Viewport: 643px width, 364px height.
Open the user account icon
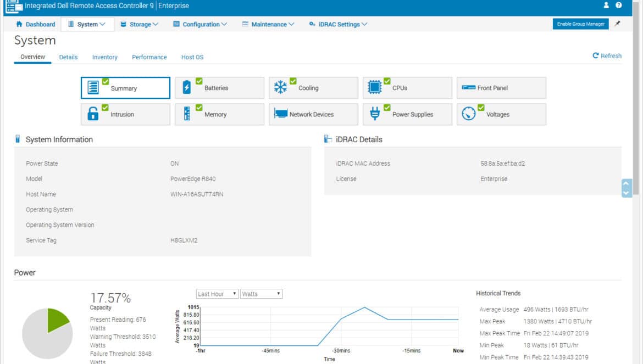pyautogui.click(x=606, y=5)
